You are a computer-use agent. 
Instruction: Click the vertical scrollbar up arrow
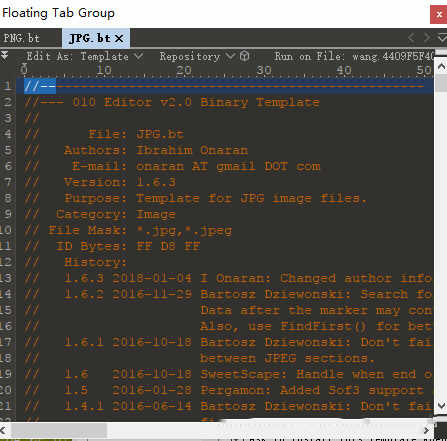(x=441, y=67)
